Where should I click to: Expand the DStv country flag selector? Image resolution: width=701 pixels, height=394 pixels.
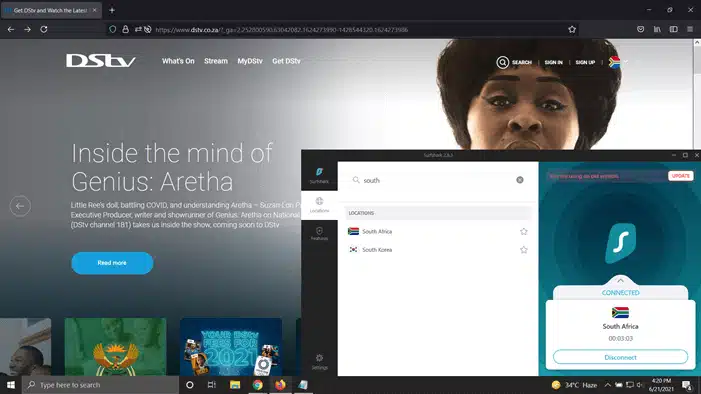[x=618, y=62]
